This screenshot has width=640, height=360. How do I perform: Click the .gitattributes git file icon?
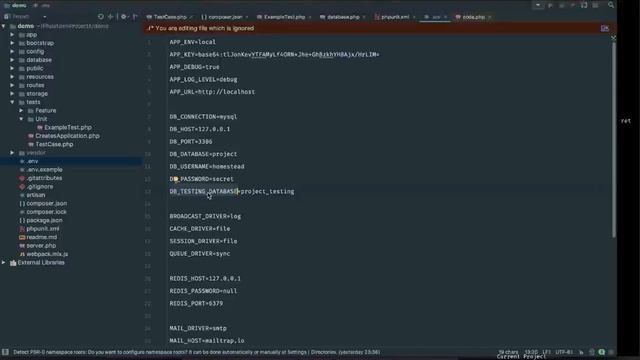[x=22, y=178]
